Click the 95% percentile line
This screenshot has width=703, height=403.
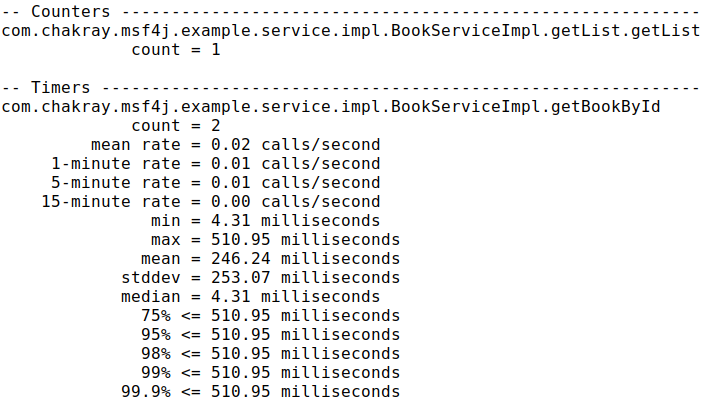tap(270, 335)
